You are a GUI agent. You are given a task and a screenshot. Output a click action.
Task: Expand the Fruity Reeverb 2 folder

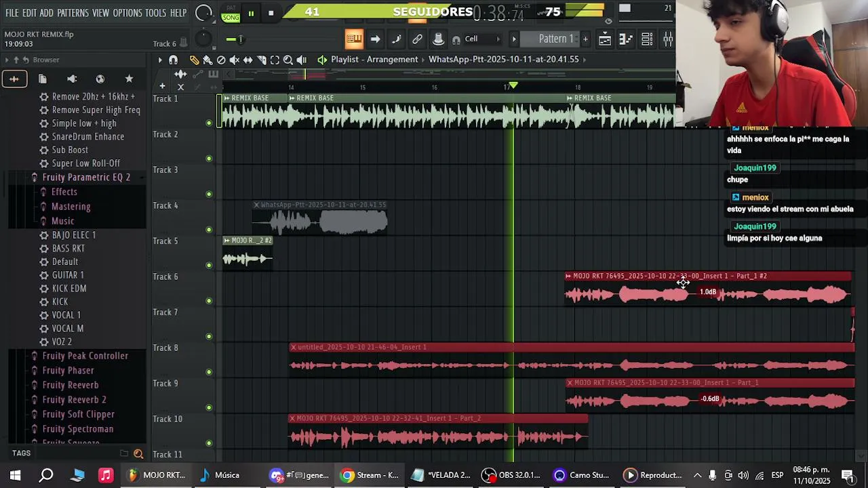(x=74, y=400)
